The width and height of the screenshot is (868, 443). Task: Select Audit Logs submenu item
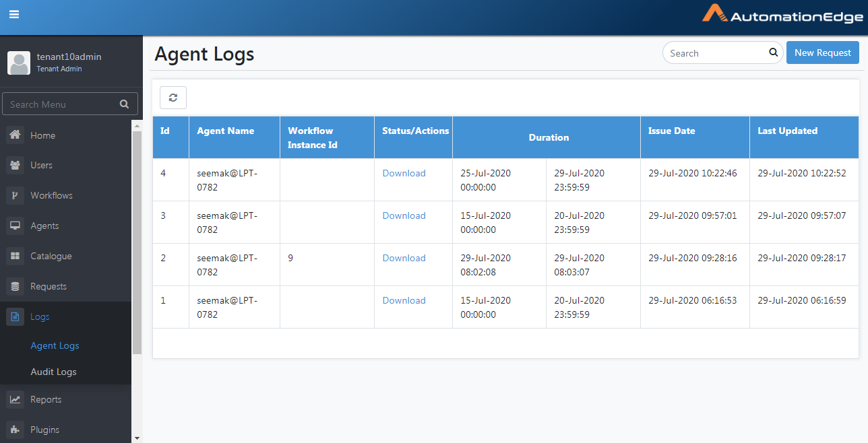point(53,372)
